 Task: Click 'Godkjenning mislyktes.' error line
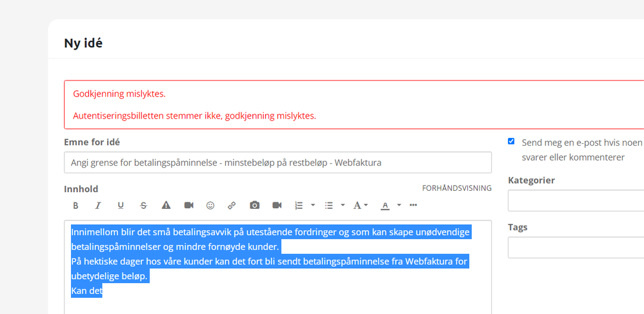pos(119,94)
